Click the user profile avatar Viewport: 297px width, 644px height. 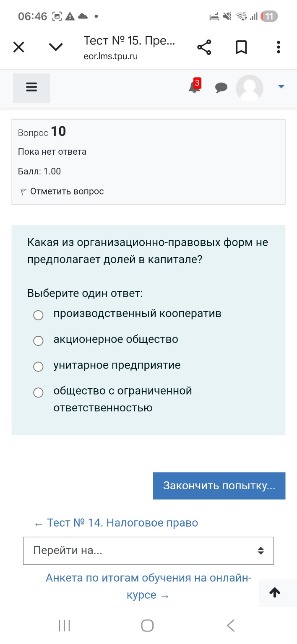pos(249,88)
